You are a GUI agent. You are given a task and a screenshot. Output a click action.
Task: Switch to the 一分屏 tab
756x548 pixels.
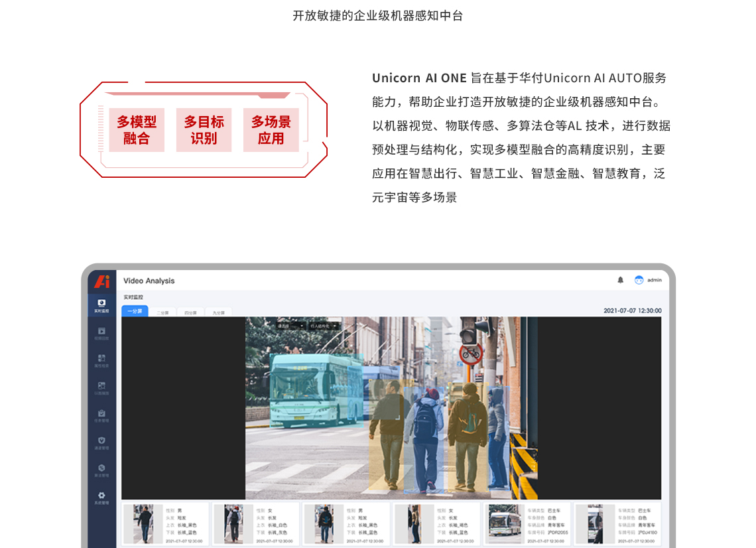(135, 311)
